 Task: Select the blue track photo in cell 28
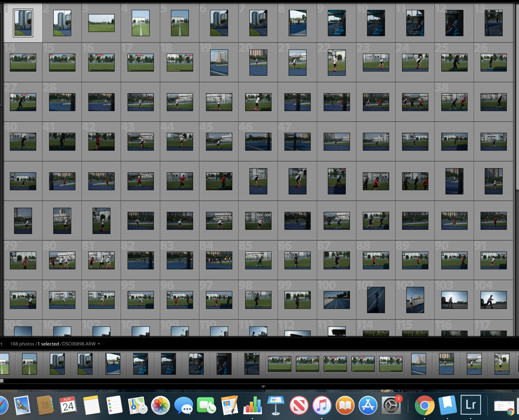point(62,102)
